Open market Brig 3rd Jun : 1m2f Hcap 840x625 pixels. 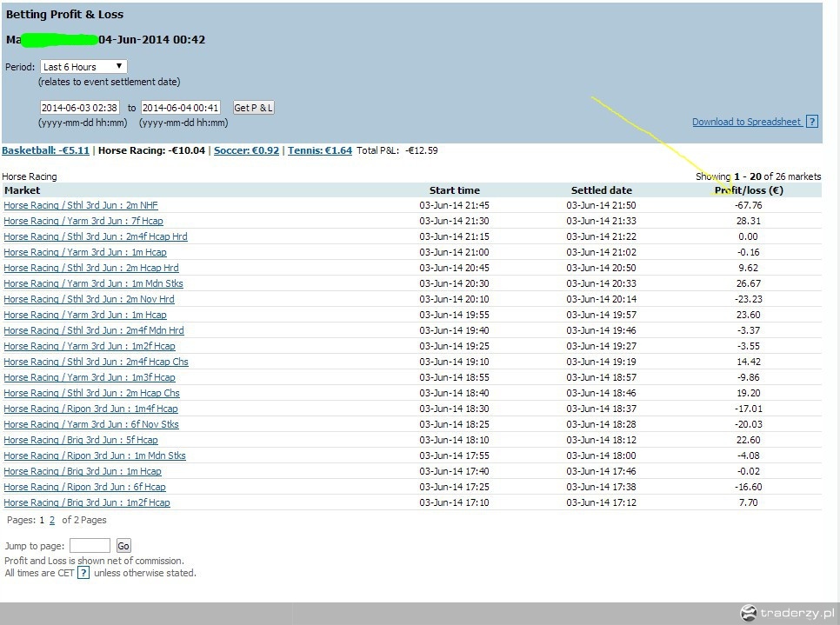tap(87, 502)
